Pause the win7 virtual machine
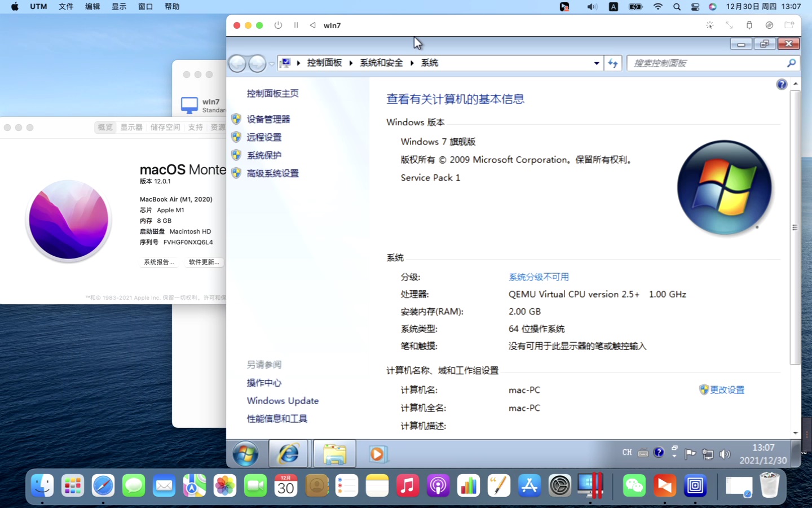Image resolution: width=812 pixels, height=508 pixels. point(295,25)
